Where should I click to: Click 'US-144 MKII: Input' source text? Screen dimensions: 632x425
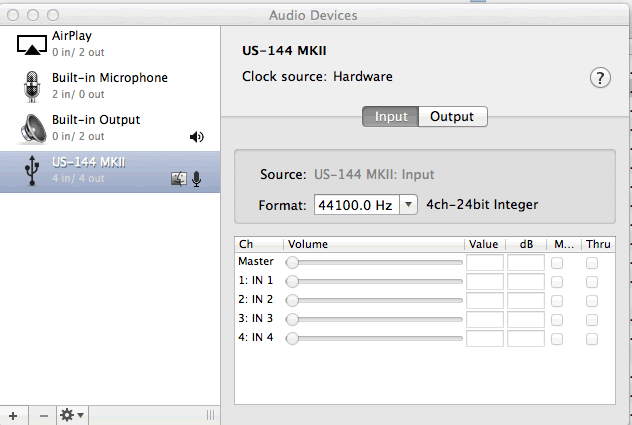(374, 175)
